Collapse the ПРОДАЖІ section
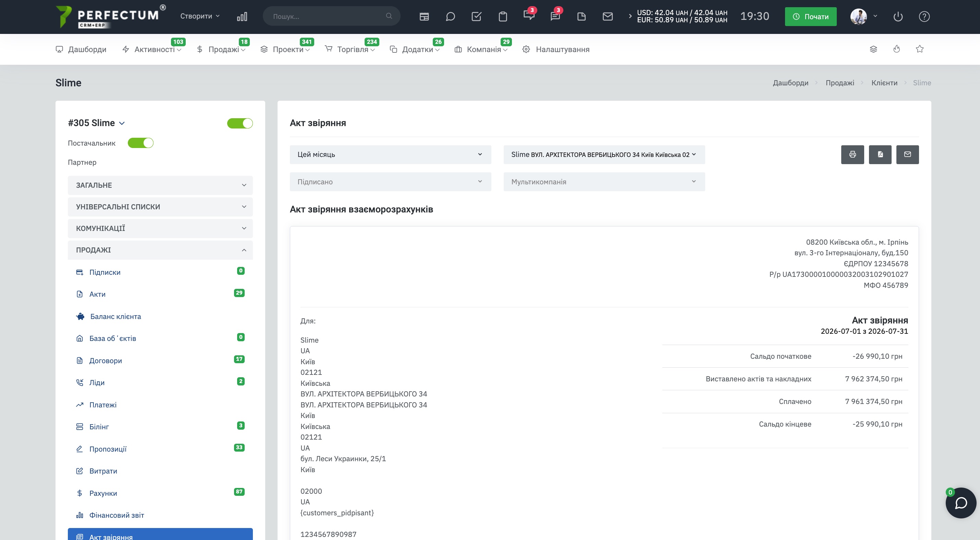 coord(160,250)
